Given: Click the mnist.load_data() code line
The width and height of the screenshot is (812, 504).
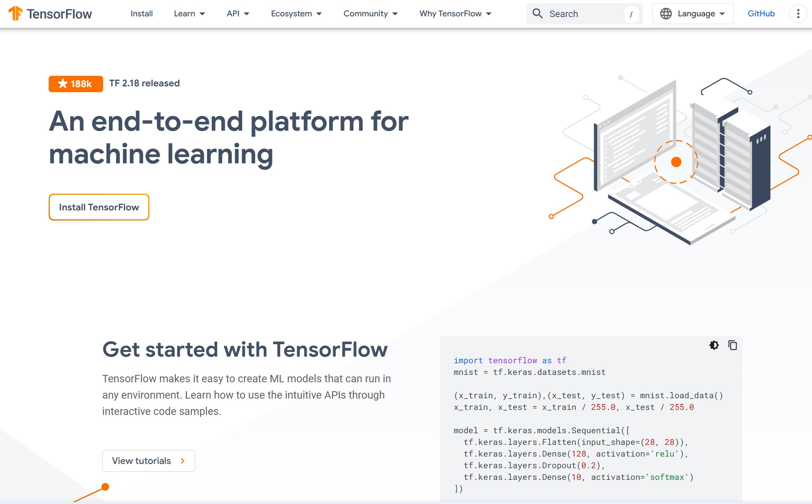Looking at the screenshot, I should [x=588, y=395].
